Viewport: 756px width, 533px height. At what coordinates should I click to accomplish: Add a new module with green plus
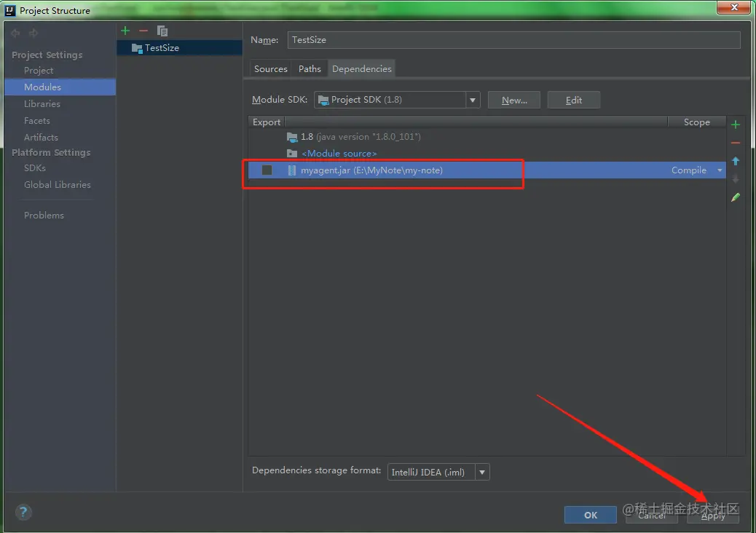125,31
